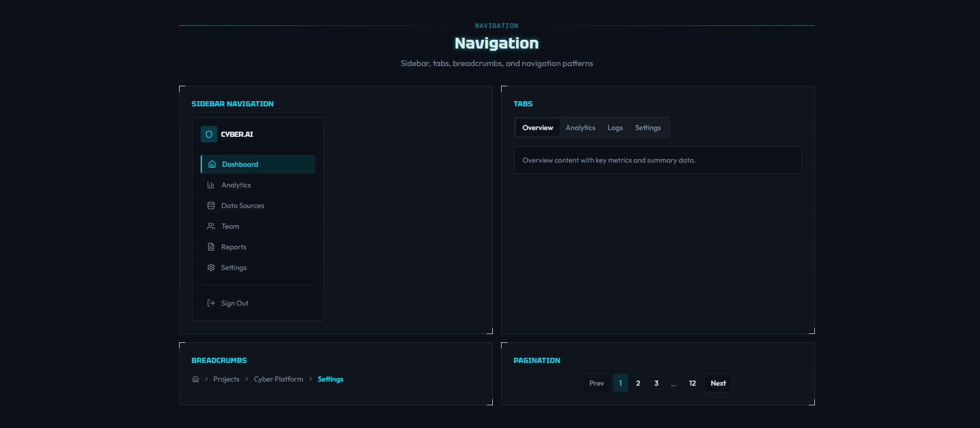Viewport: 980px width, 428px height.
Task: Open Analytics via the bar chart icon
Action: click(211, 185)
